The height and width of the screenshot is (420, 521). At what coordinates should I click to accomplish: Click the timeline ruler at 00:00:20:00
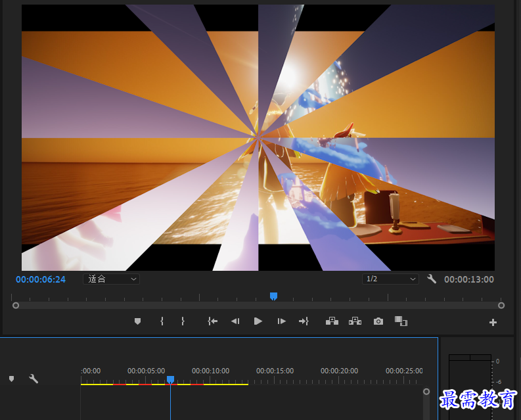coord(339,371)
